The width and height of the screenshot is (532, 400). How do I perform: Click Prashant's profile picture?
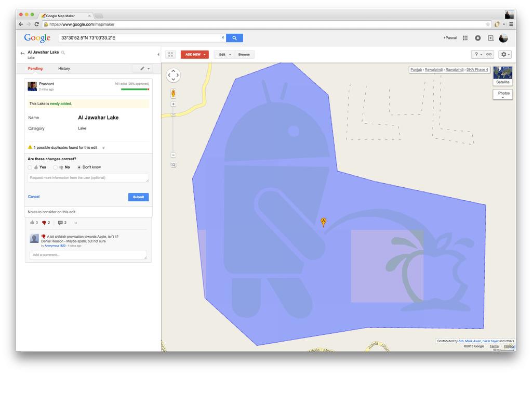coord(32,86)
